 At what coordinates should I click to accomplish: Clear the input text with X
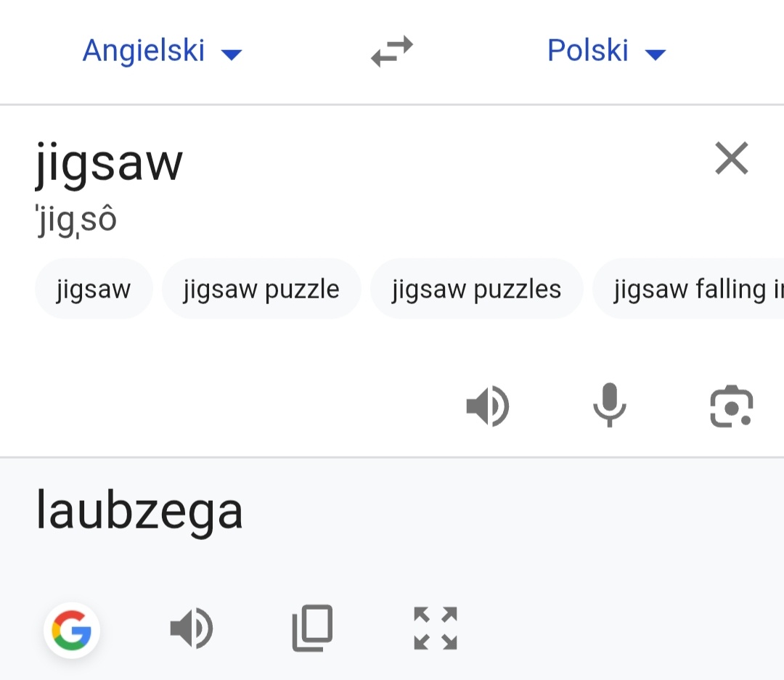coord(731,158)
